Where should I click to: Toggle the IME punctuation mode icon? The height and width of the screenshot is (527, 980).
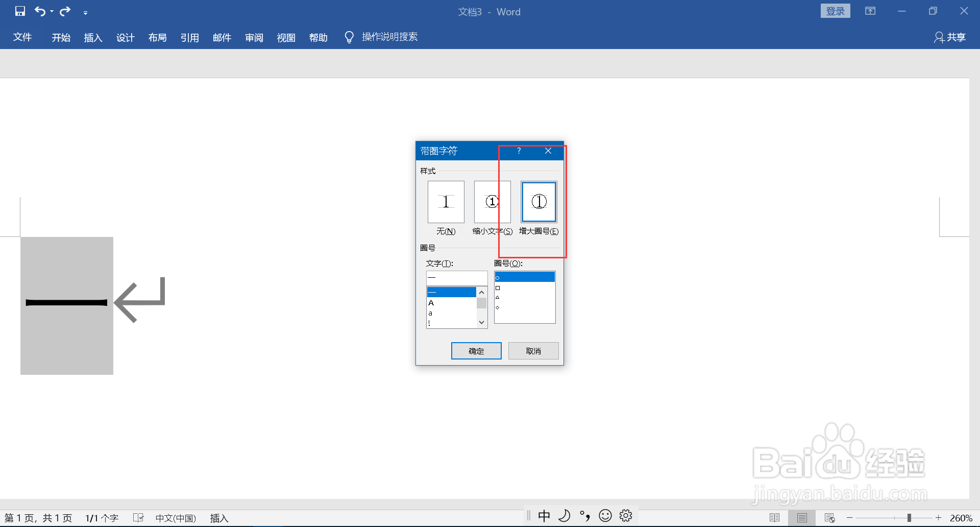pyautogui.click(x=585, y=516)
